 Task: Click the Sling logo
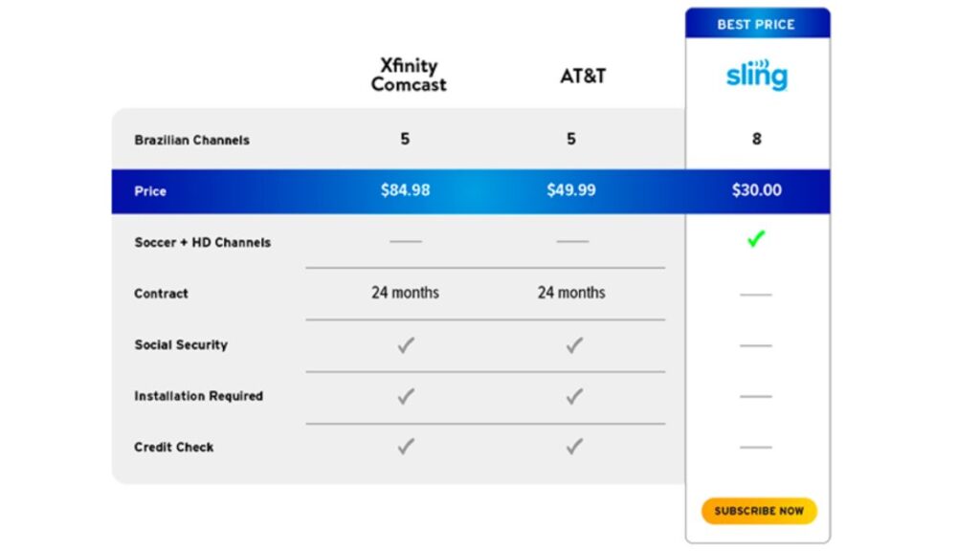click(x=757, y=75)
